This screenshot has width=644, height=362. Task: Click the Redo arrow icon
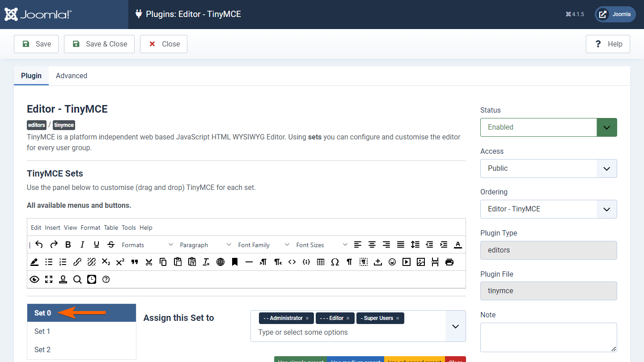[54, 244]
